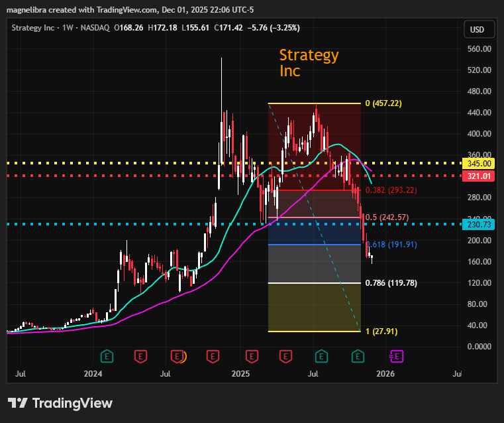Screen dimensions: 504x423
Task: Click the red 321.01 price label
Action: (478, 176)
